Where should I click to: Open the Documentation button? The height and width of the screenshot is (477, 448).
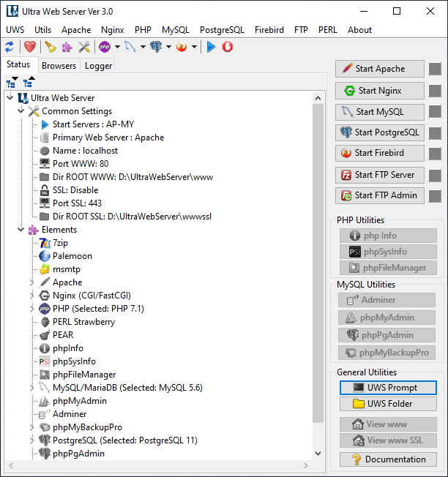(x=388, y=459)
